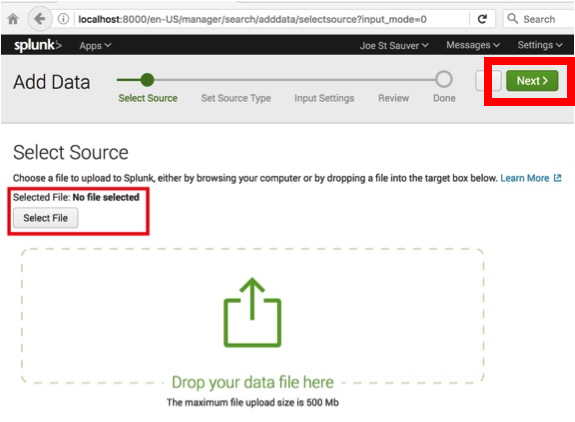Click the green Next button

532,81
